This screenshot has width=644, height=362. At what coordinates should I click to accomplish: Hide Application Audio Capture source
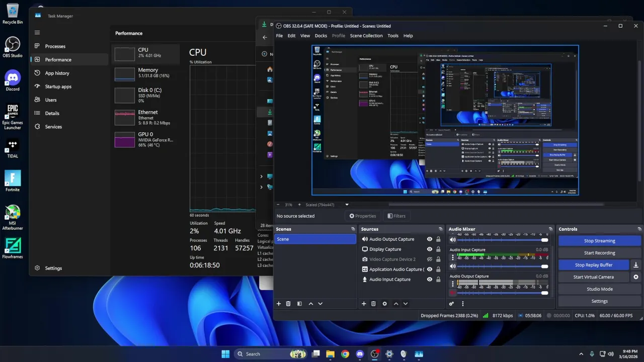point(430,269)
